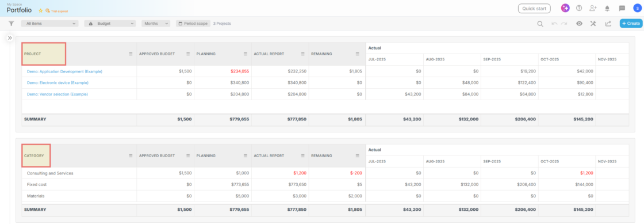Open Demo: Electronic device project link
This screenshot has height=224, width=644.
click(x=57, y=83)
